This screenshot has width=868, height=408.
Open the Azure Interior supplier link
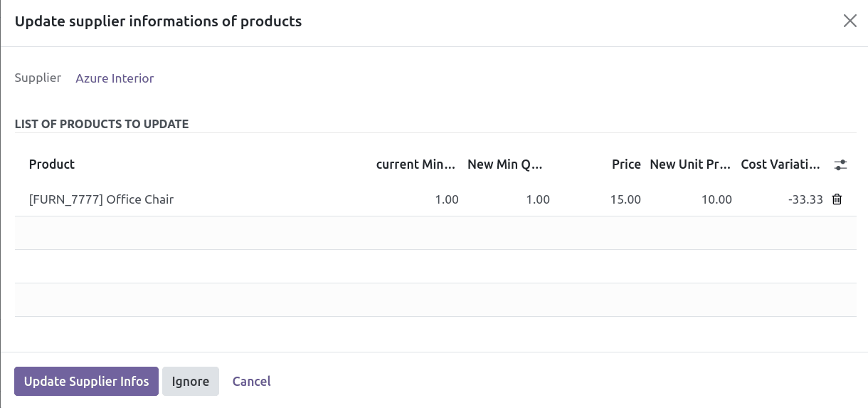coord(115,78)
